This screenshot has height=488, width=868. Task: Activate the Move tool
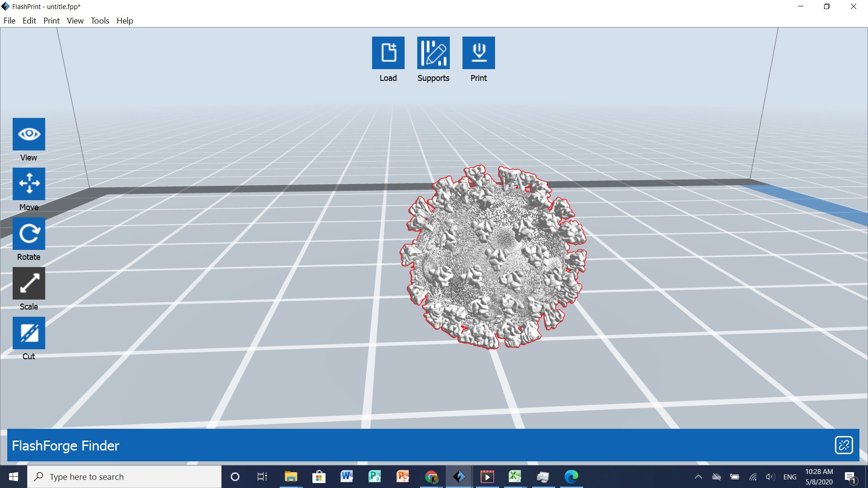point(29,184)
